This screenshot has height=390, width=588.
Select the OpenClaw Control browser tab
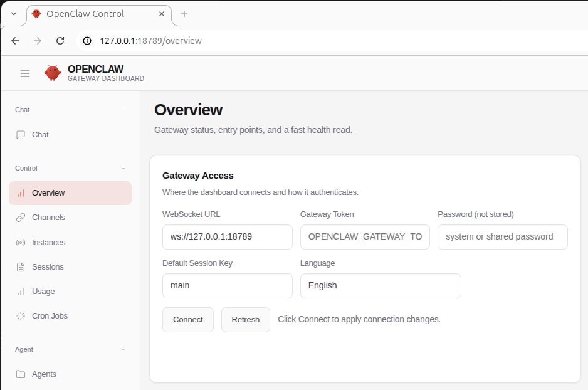tap(98, 14)
